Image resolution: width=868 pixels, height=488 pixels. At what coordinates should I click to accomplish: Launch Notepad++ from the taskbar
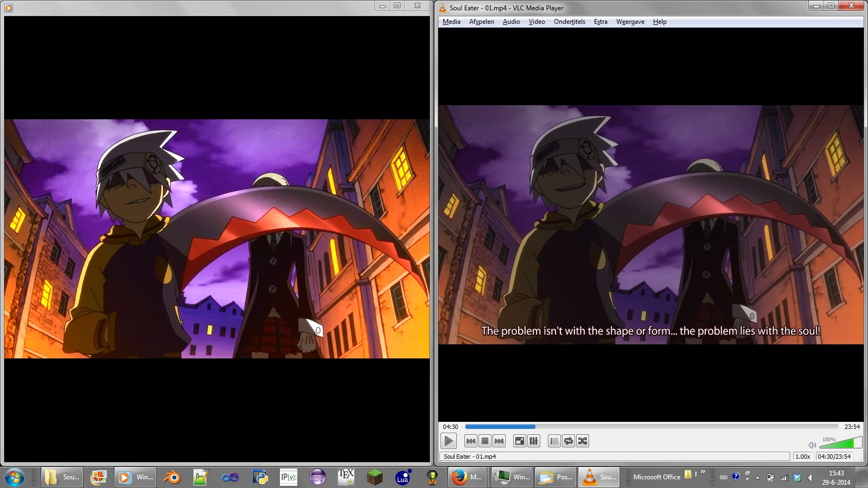point(201,477)
